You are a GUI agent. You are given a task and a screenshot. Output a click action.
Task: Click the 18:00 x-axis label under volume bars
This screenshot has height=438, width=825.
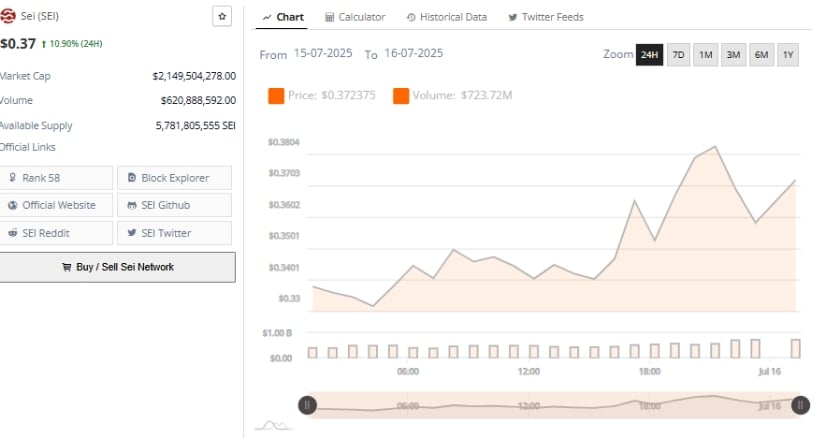tap(649, 372)
